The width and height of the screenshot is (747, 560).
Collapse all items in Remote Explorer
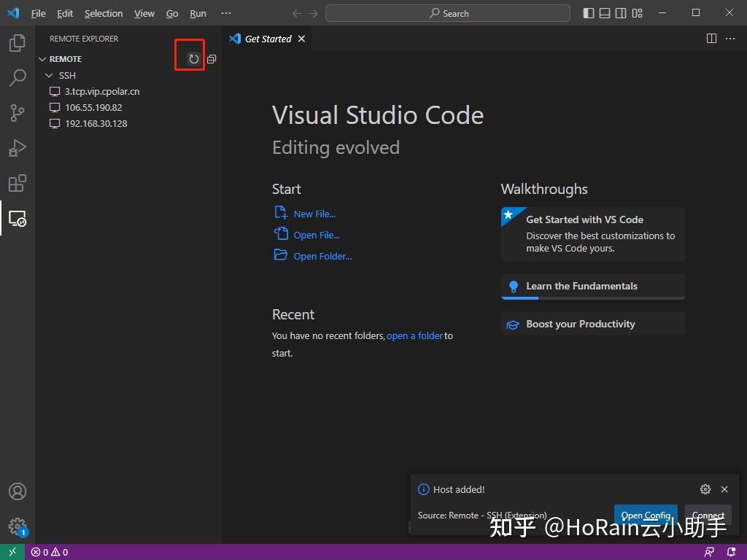[212, 59]
